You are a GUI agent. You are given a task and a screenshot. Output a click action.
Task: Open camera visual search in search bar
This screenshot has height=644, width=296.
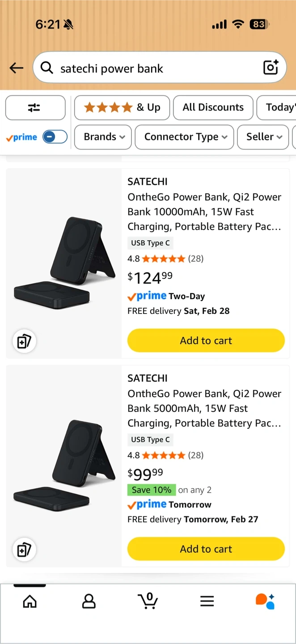pyautogui.click(x=271, y=68)
